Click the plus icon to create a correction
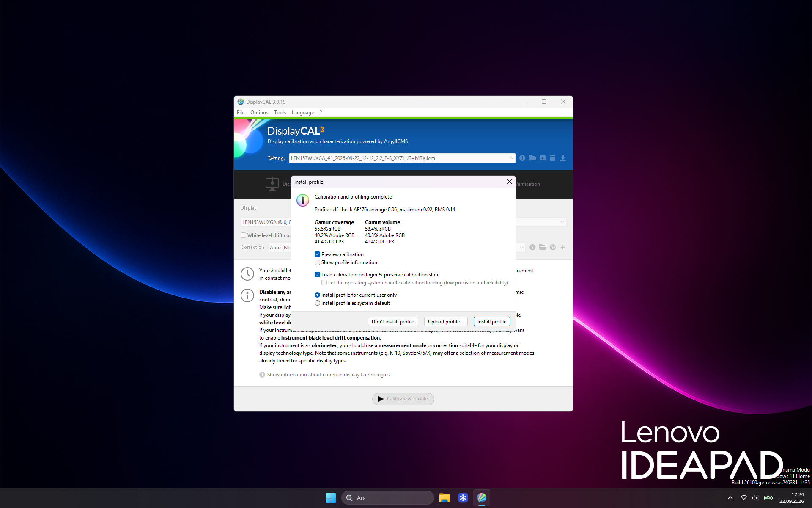812x508 pixels. (563, 247)
